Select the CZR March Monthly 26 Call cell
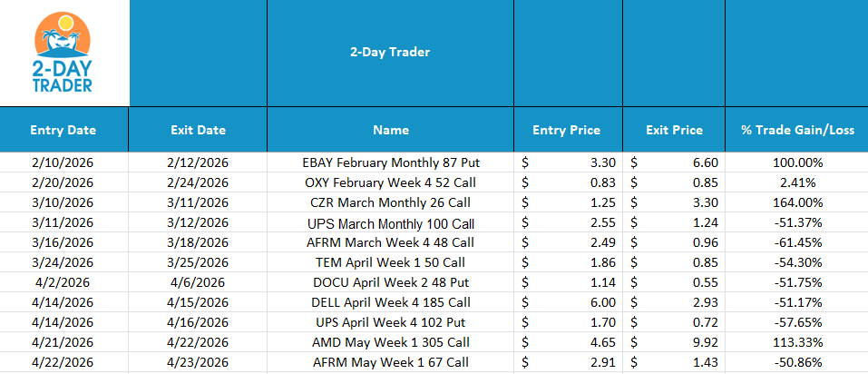This screenshot has width=868, height=374. click(390, 202)
